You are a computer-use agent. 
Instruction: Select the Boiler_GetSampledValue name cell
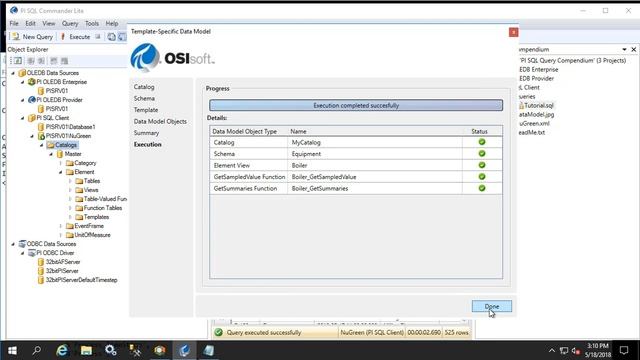point(324,177)
